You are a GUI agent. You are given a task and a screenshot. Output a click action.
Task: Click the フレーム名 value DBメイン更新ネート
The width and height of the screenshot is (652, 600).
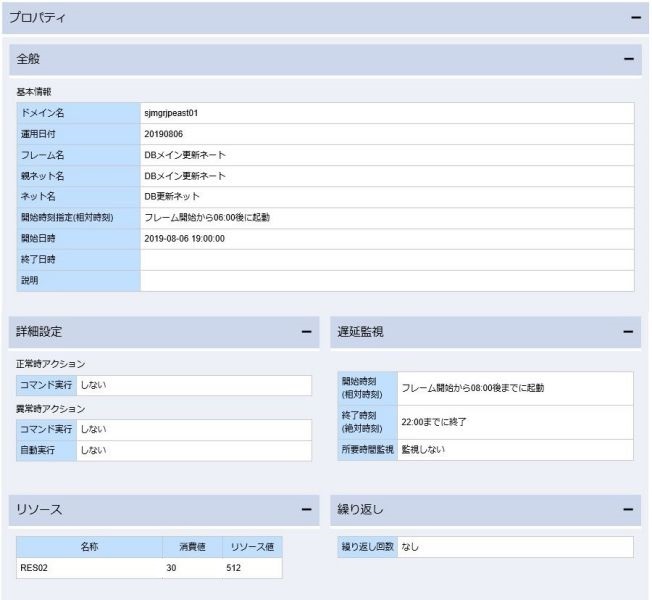185,155
